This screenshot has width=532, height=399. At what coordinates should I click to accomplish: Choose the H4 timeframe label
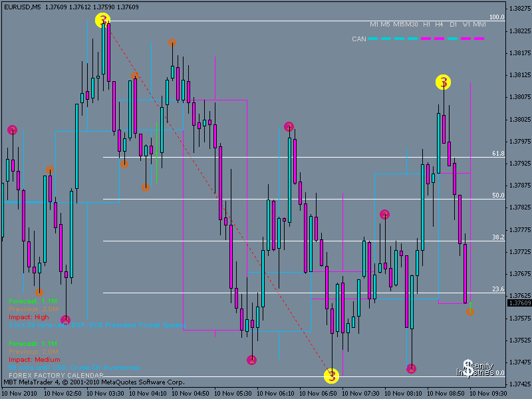click(x=439, y=25)
